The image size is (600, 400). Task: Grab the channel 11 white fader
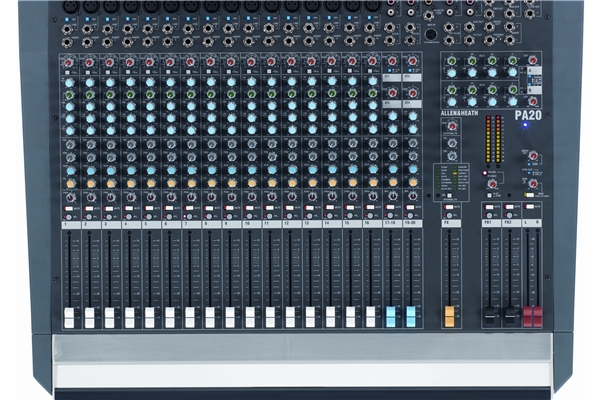click(x=270, y=317)
